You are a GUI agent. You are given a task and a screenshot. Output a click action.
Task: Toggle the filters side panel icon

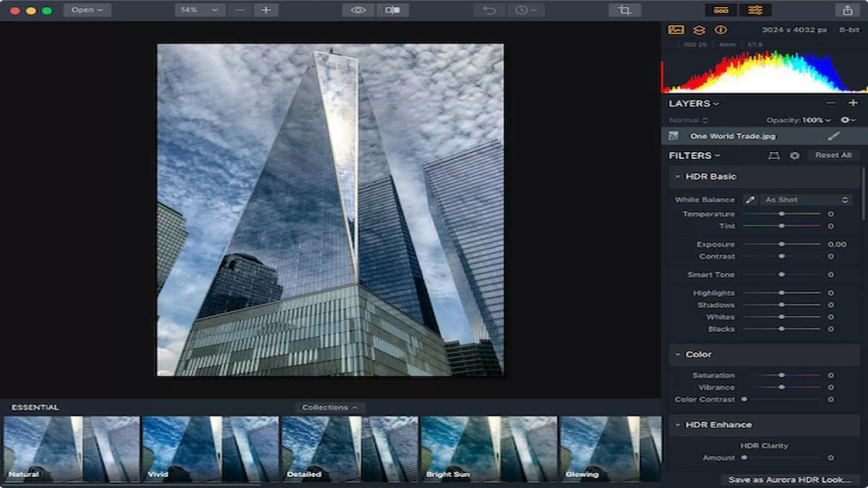[755, 10]
